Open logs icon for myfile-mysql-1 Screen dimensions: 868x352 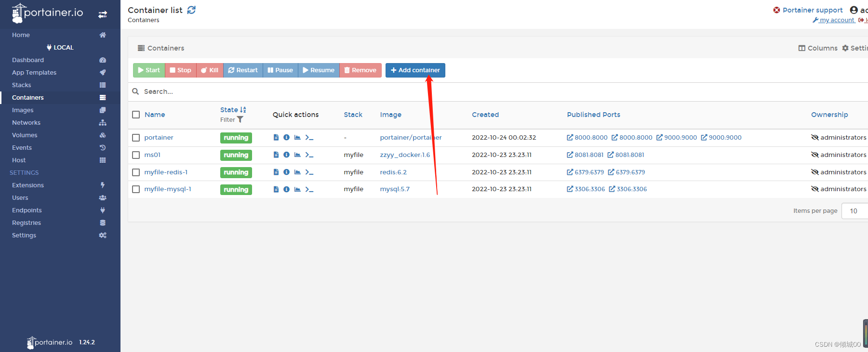pyautogui.click(x=276, y=189)
